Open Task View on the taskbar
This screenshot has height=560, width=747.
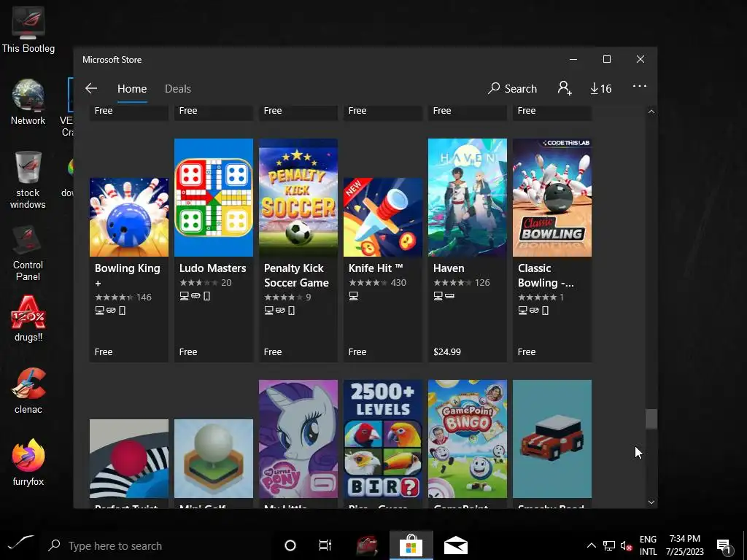pos(325,545)
